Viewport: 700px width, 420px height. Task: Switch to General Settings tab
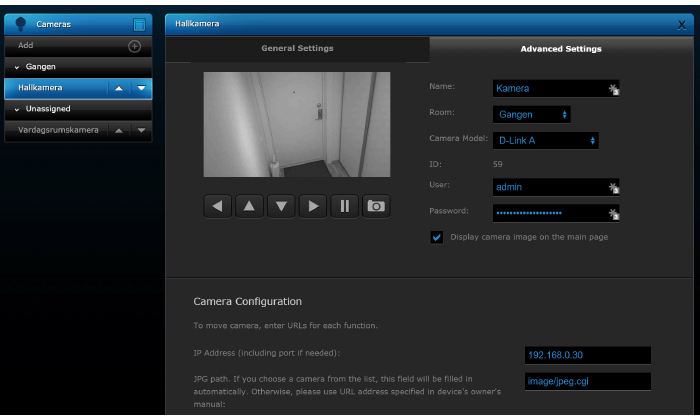coord(297,48)
